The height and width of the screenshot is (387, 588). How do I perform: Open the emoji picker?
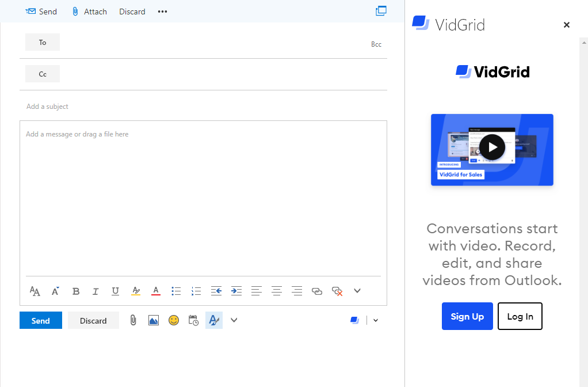tap(174, 320)
